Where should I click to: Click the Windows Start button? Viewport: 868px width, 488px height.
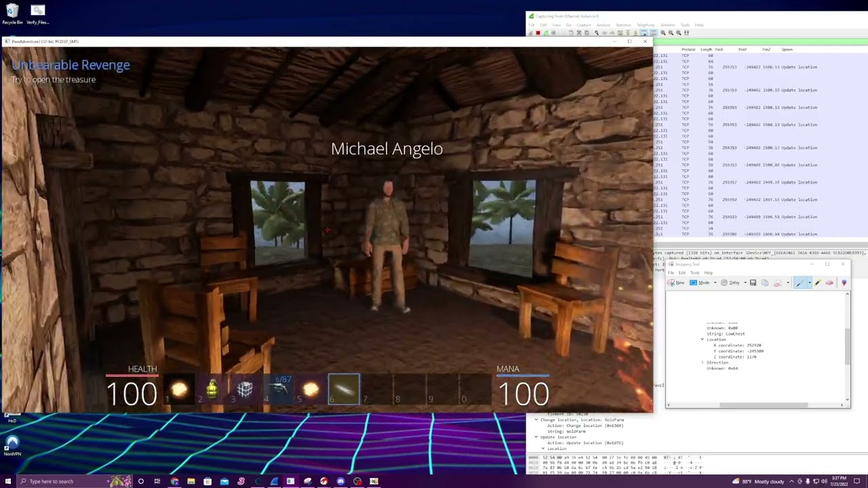pyautogui.click(x=8, y=481)
